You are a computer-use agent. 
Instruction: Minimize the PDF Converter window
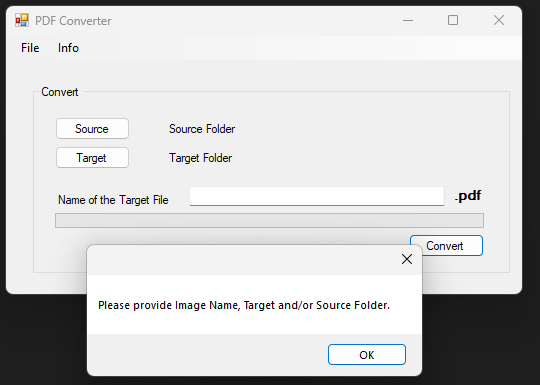tap(408, 21)
